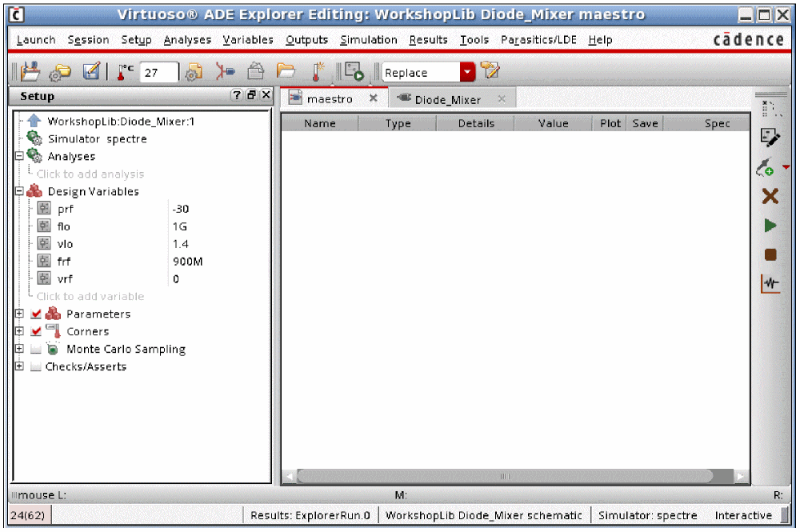Viewport: 800px width, 532px height.
Task: Uncheck the Parameters checkbox
Action: pos(36,314)
